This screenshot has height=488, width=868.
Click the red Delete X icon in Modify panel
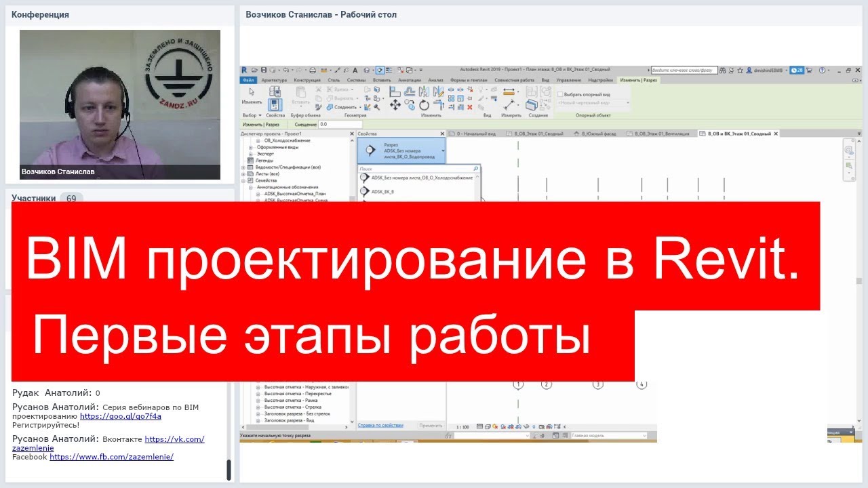[470, 107]
